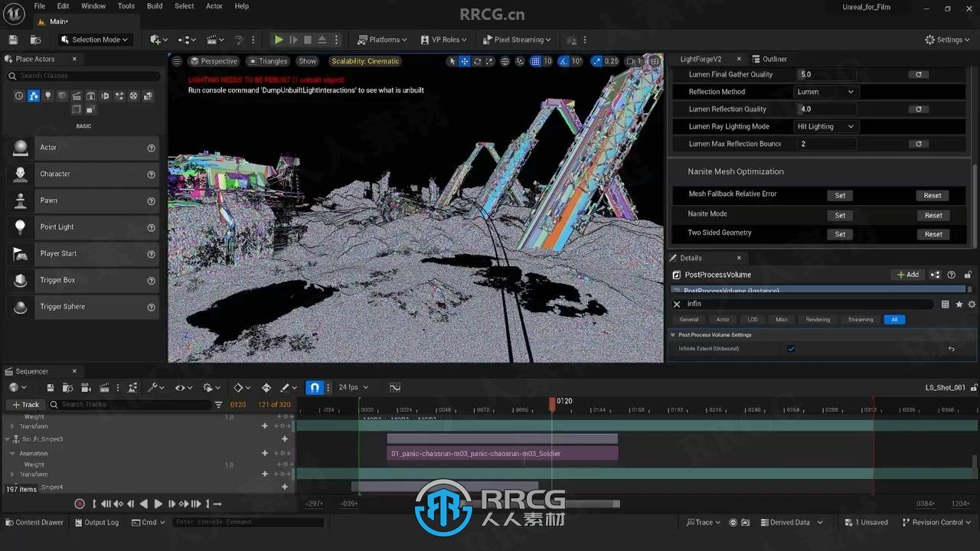Image resolution: width=980 pixels, height=551 pixels.
Task: Toggle Sequencer snapping magnet button
Action: coord(315,387)
